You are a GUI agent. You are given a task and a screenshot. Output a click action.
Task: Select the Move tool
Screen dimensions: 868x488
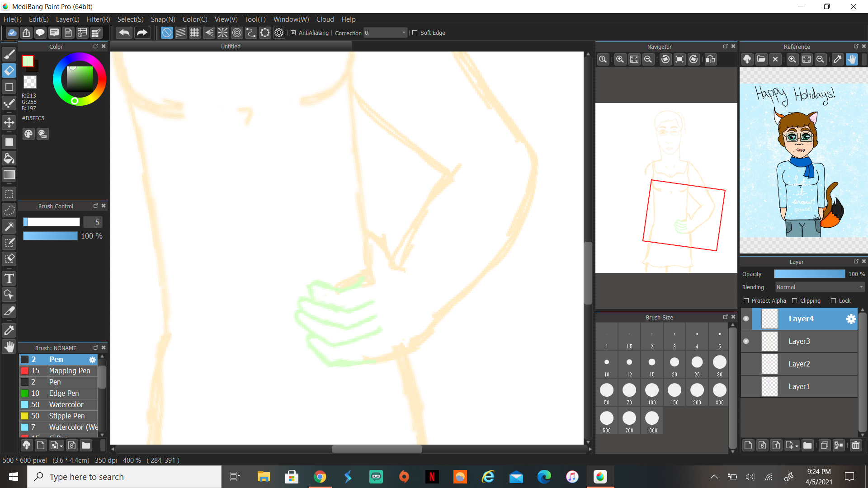[x=9, y=122]
